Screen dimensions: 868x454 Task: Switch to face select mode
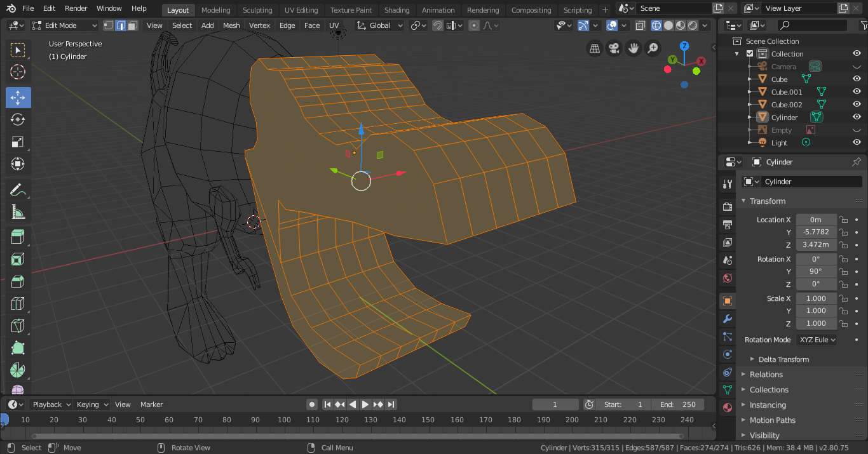point(132,25)
